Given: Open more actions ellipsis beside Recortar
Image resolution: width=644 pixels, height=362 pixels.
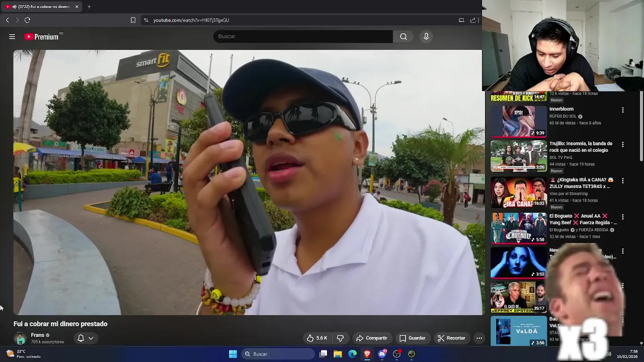Looking at the screenshot, I should point(479,338).
